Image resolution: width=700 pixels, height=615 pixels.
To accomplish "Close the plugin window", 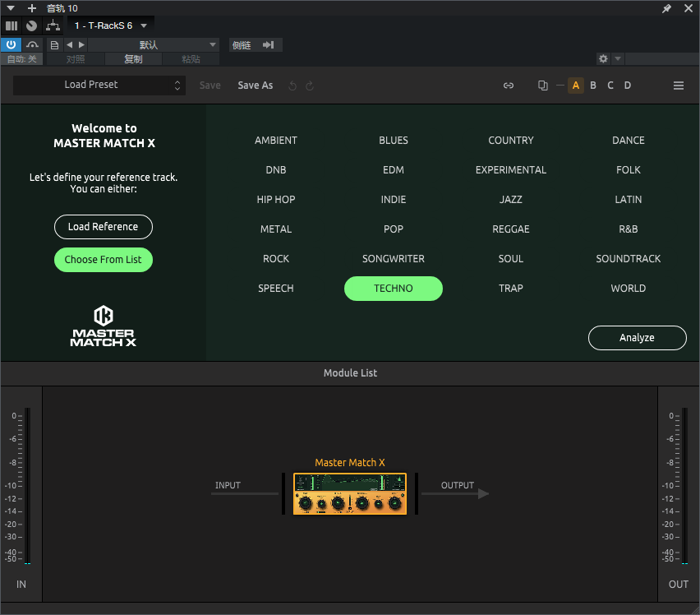I will (x=688, y=8).
